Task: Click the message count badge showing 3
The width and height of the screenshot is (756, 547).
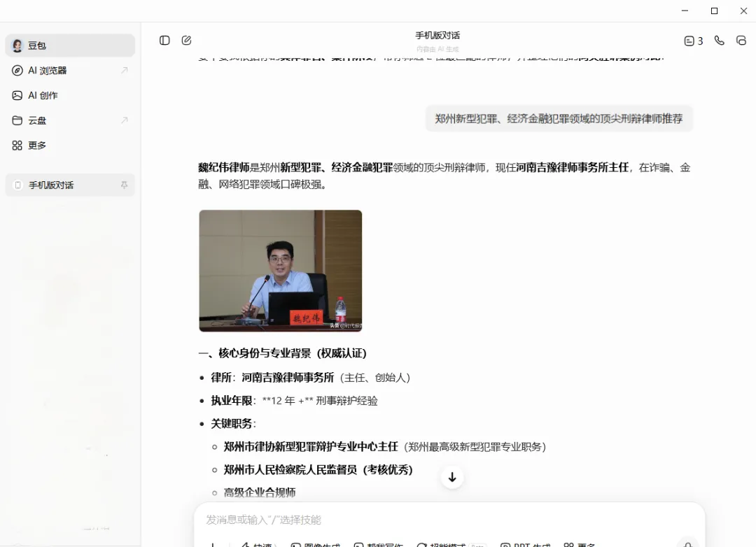Action: point(693,41)
